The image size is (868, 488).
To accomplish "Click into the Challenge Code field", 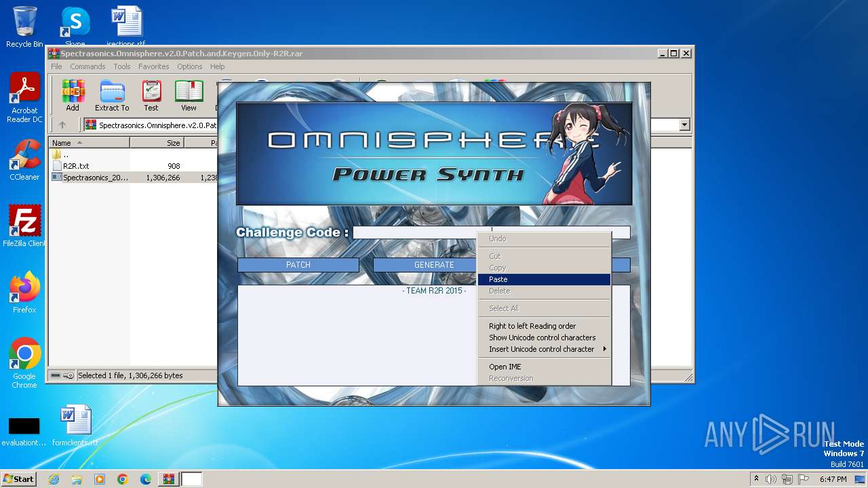I will coord(491,232).
